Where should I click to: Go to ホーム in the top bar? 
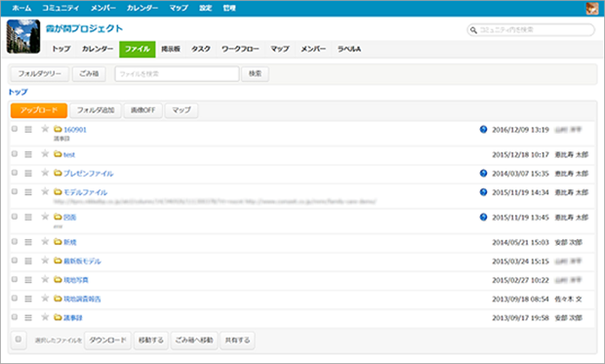(x=22, y=8)
